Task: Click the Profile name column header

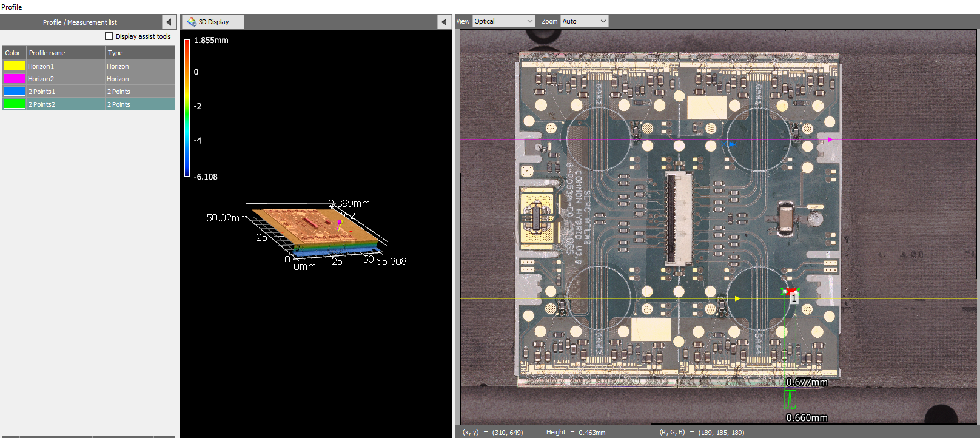Action: pos(65,53)
